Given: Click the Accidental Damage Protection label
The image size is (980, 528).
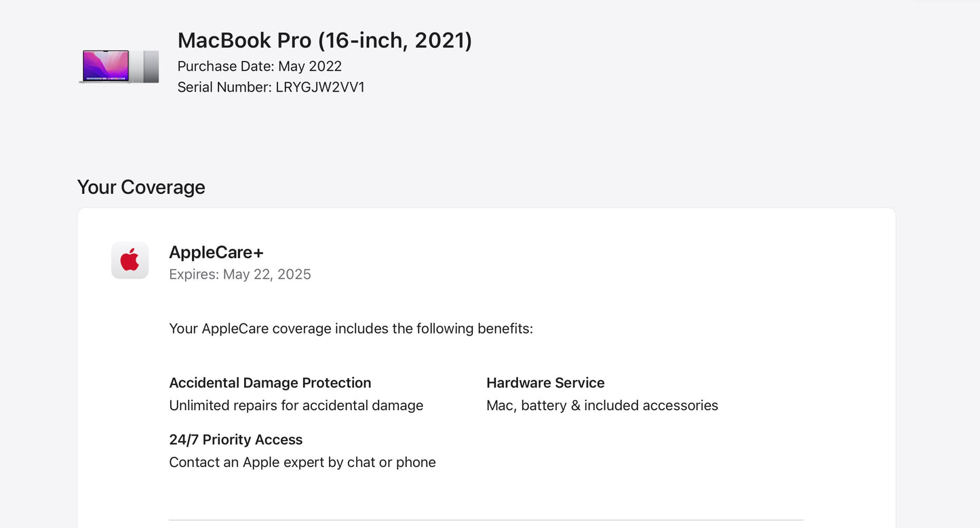Looking at the screenshot, I should pyautogui.click(x=270, y=382).
